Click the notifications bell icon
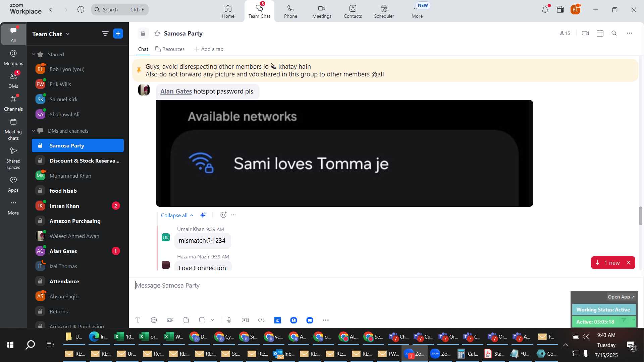This screenshot has width=644, height=362. [545, 10]
